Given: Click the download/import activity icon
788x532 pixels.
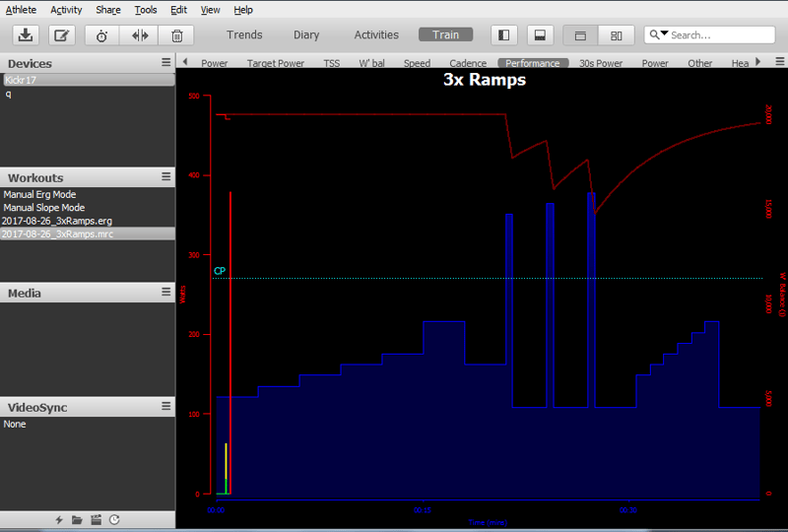Looking at the screenshot, I should pos(26,35).
